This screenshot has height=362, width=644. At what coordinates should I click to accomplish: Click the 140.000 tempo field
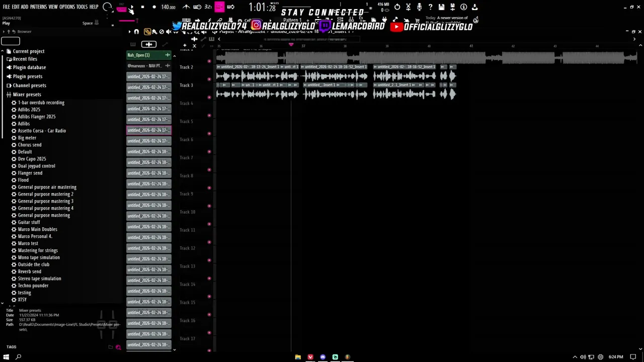point(168,7)
